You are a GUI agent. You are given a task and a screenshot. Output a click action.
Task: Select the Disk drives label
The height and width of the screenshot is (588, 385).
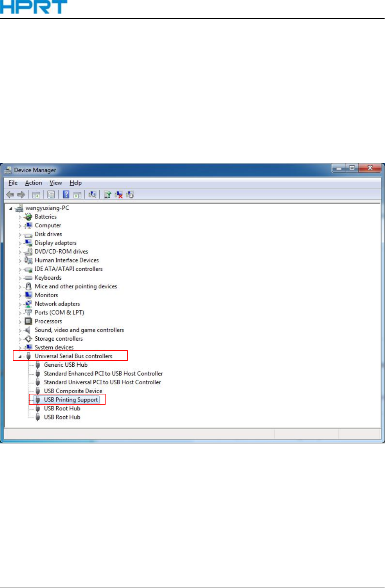coord(48,234)
